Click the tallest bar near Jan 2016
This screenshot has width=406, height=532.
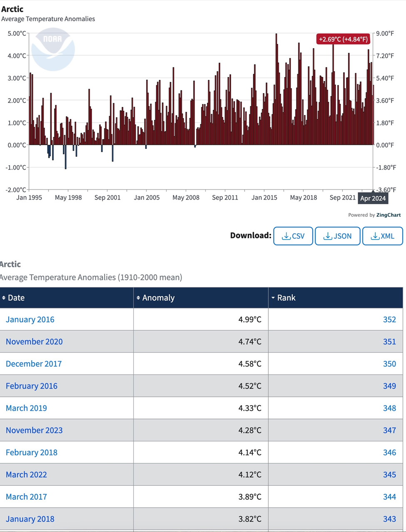(276, 89)
